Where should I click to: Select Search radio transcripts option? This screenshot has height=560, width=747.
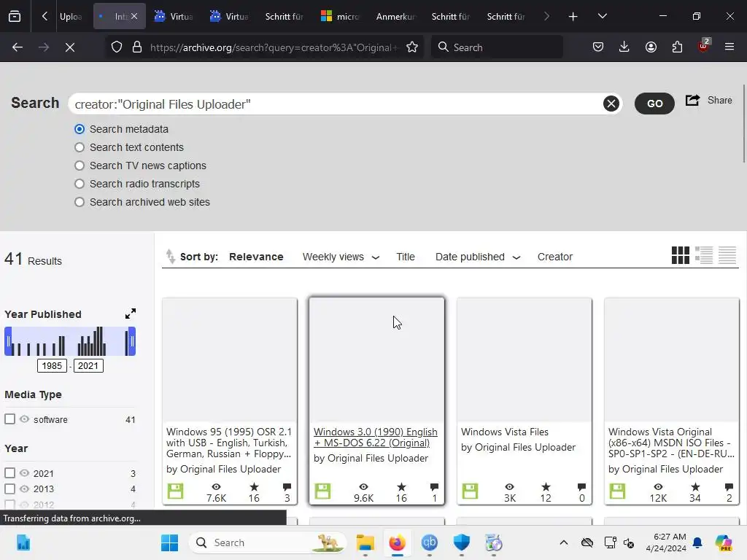tap(79, 184)
